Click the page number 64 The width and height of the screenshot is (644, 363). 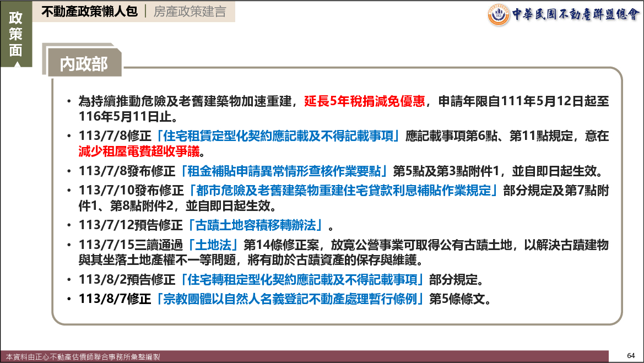click(x=631, y=354)
